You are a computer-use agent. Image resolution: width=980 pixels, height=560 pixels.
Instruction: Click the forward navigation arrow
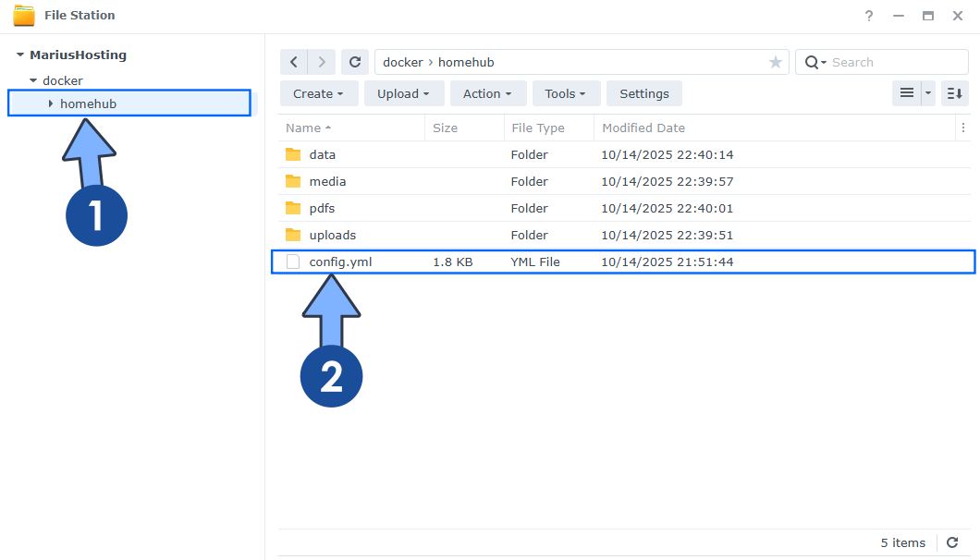click(321, 62)
